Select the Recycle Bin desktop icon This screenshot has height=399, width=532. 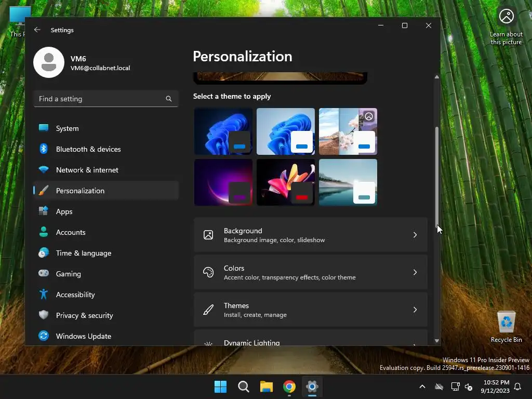pos(506,327)
